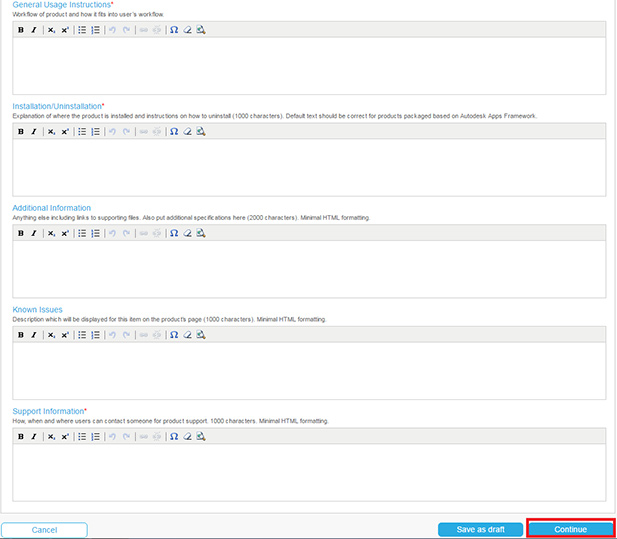Toggle Bold in Known Issues toolbar
Image resolution: width=617 pixels, height=539 pixels.
[21, 335]
